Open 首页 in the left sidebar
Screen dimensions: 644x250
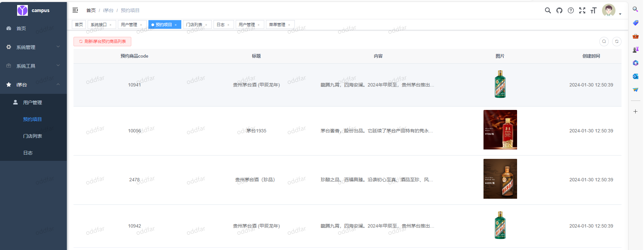[x=34, y=28]
